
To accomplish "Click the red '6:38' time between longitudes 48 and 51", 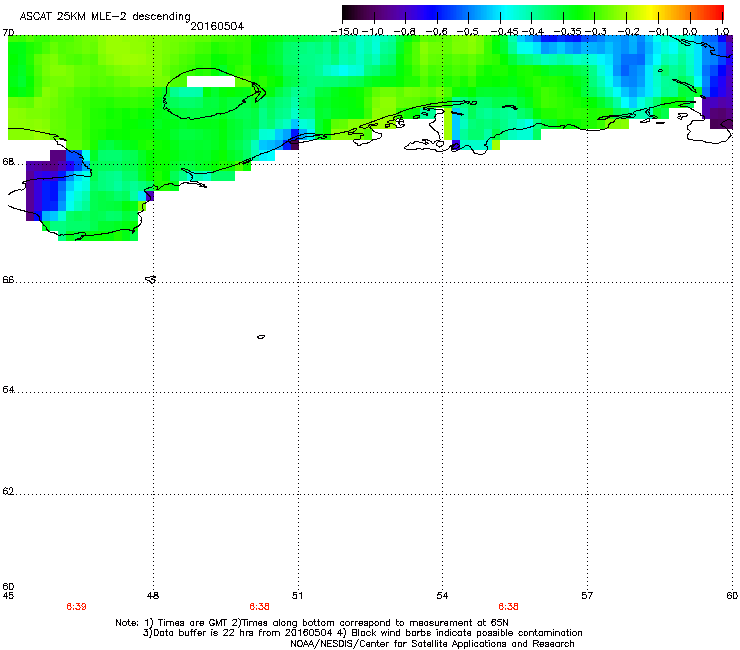I will click(260, 607).
